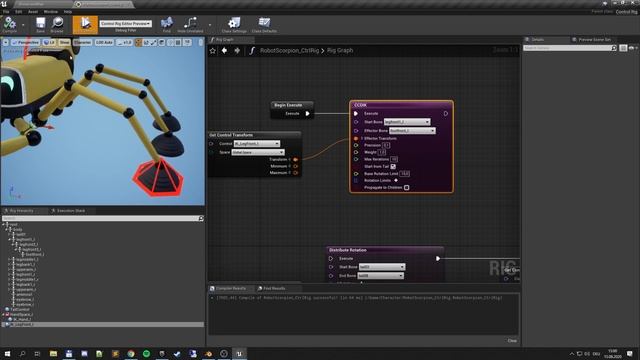Viewport: 640px width, 360px height.
Task: Click Hide Unrelated toolbar icon
Action: tap(190, 24)
